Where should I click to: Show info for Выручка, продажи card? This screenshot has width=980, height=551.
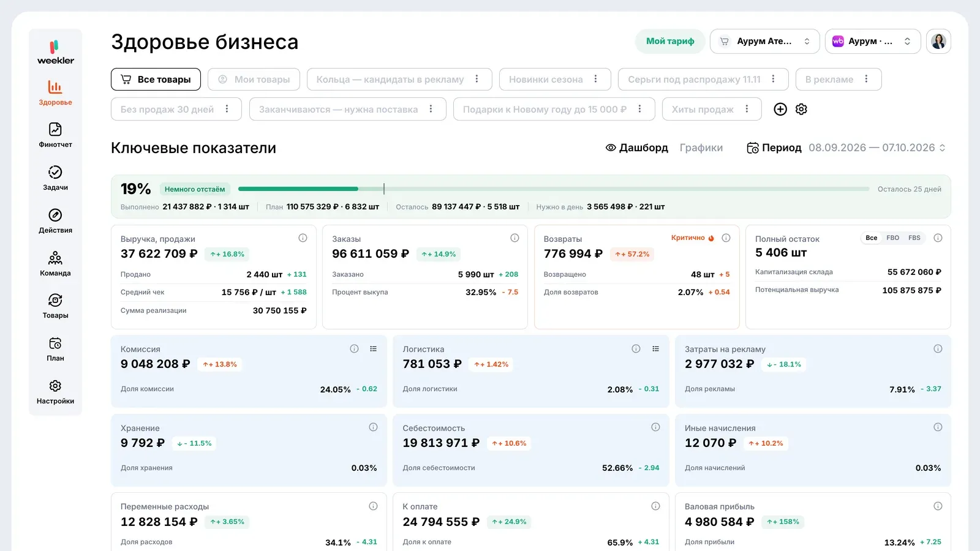(303, 238)
